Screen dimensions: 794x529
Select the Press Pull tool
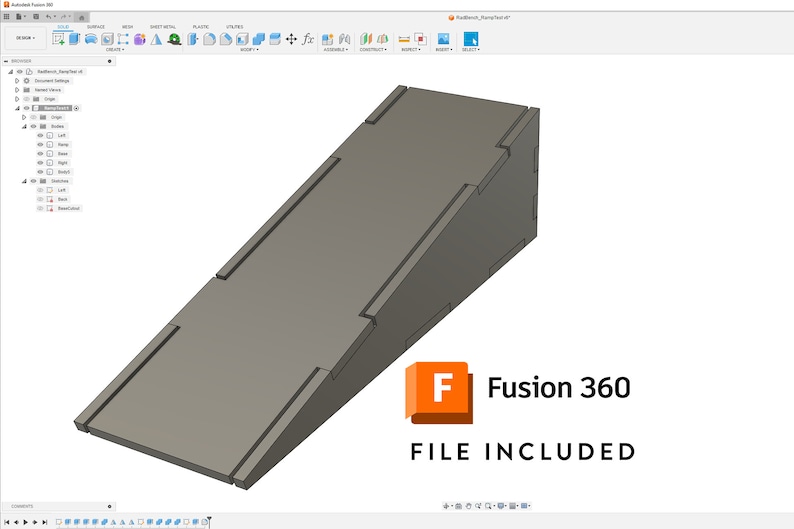tap(193, 39)
